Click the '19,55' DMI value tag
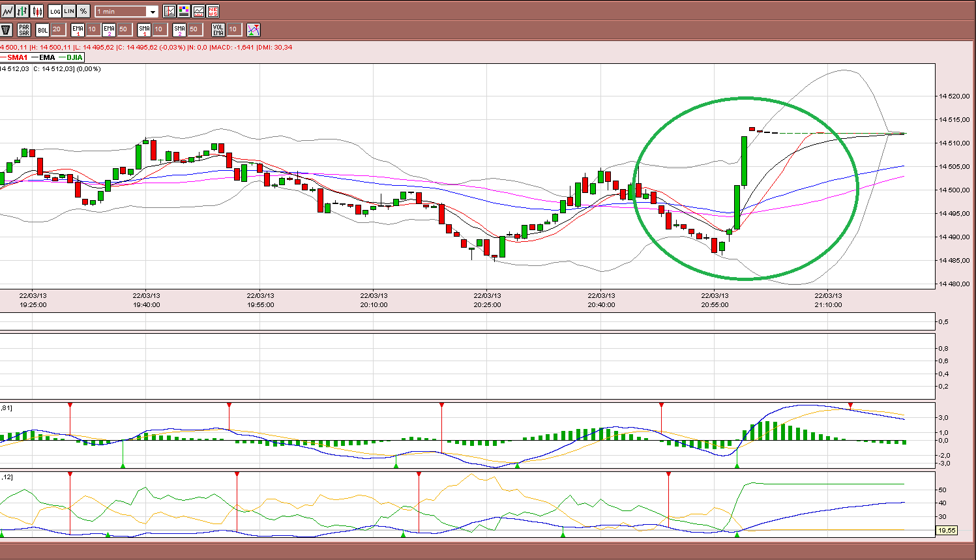 (x=947, y=531)
